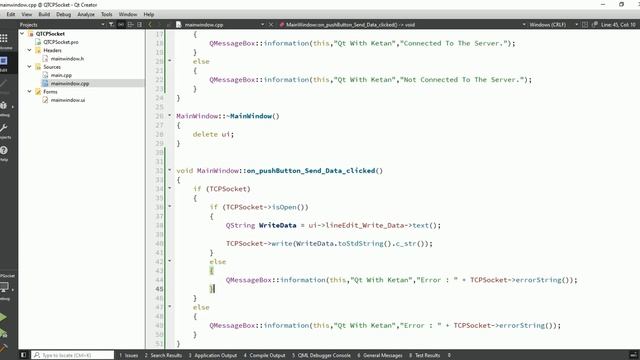Go forward in editor navigation history
The height and width of the screenshot is (360, 640).
pos(160,24)
